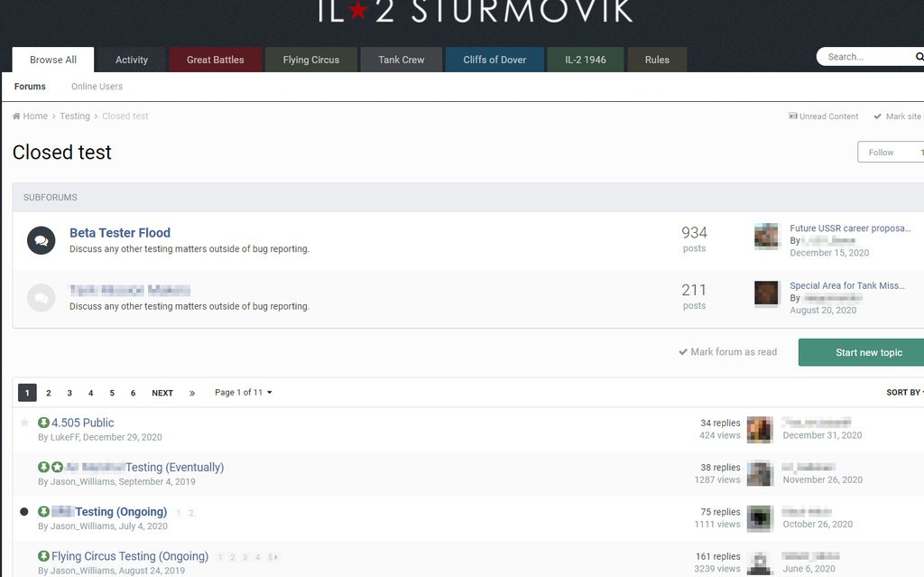Click the Beta Tester Flood speech-bubble icon
This screenshot has width=924, height=577.
point(42,241)
